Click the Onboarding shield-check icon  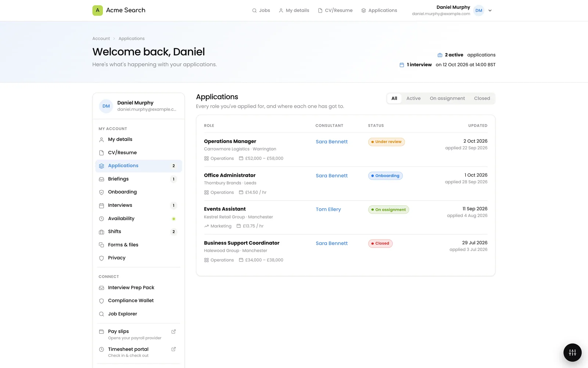tap(101, 192)
